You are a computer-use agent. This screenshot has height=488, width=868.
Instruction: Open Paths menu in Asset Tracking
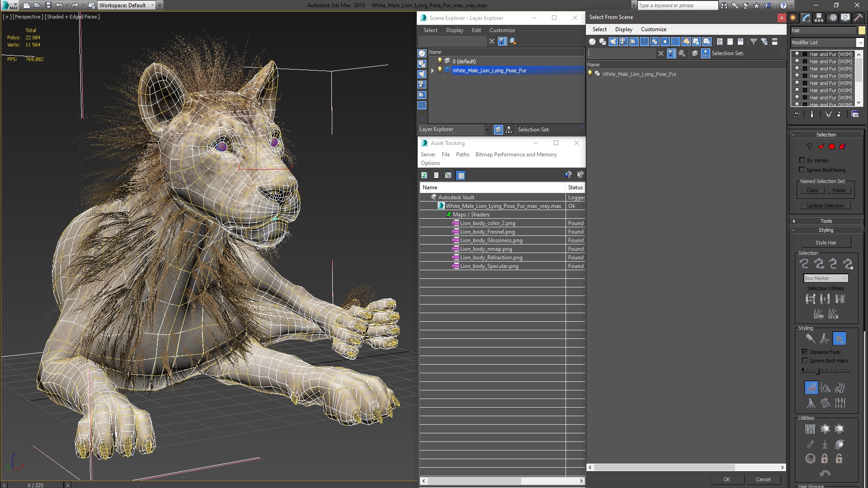tap(462, 155)
